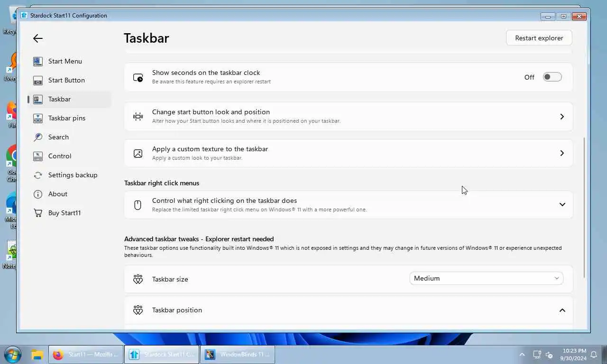
Task: Select Taskbar in the sidebar
Action: (69, 99)
